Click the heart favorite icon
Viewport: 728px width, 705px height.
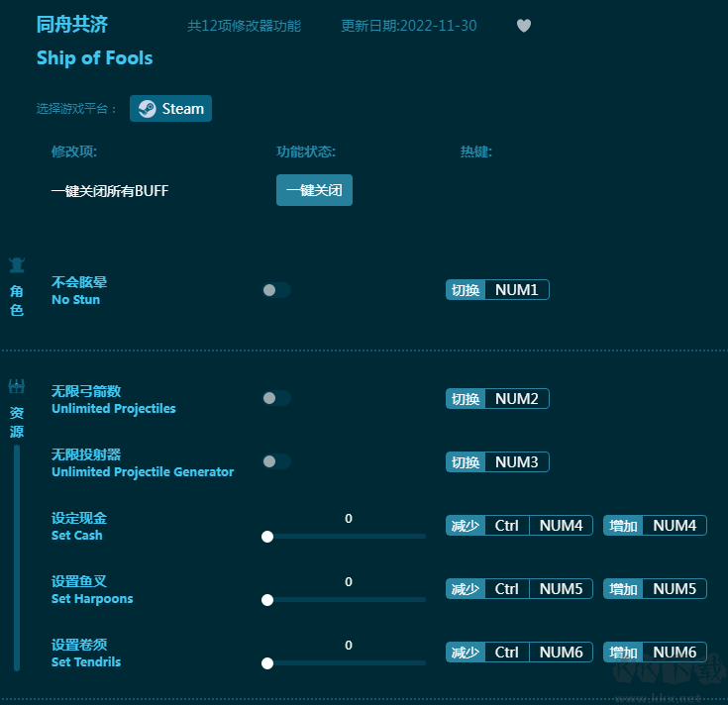tap(524, 26)
